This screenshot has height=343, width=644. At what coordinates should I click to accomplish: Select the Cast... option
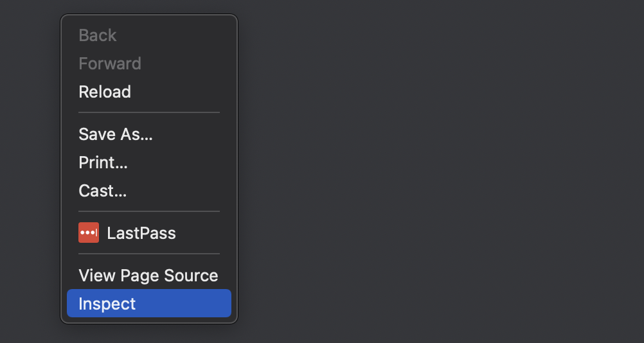[x=102, y=191]
